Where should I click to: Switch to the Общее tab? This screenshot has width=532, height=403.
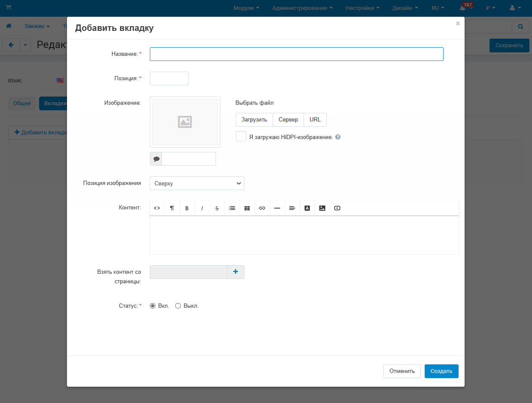pos(22,103)
